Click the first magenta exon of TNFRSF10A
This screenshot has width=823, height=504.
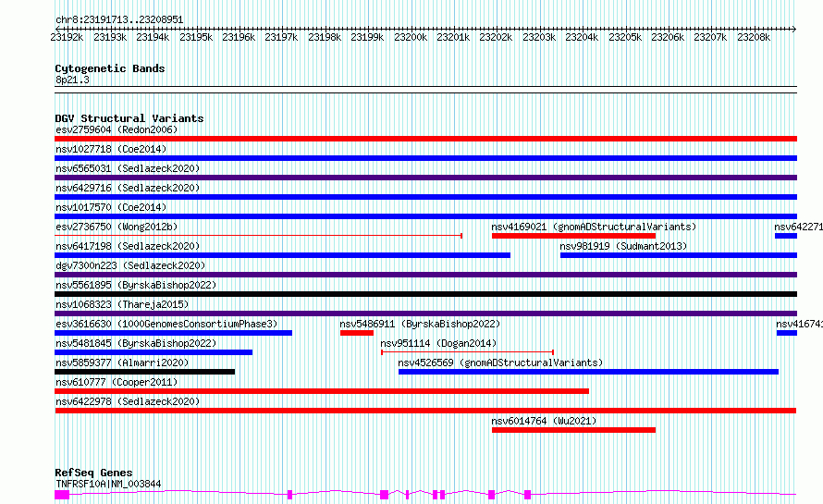[x=62, y=495]
